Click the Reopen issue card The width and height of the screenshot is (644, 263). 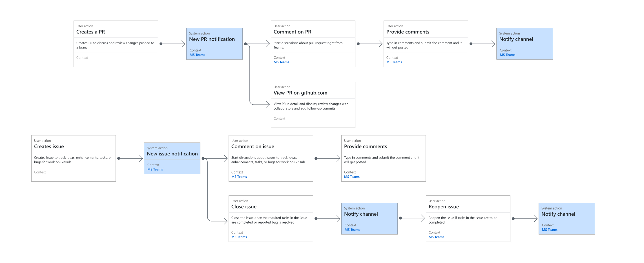coord(468,219)
